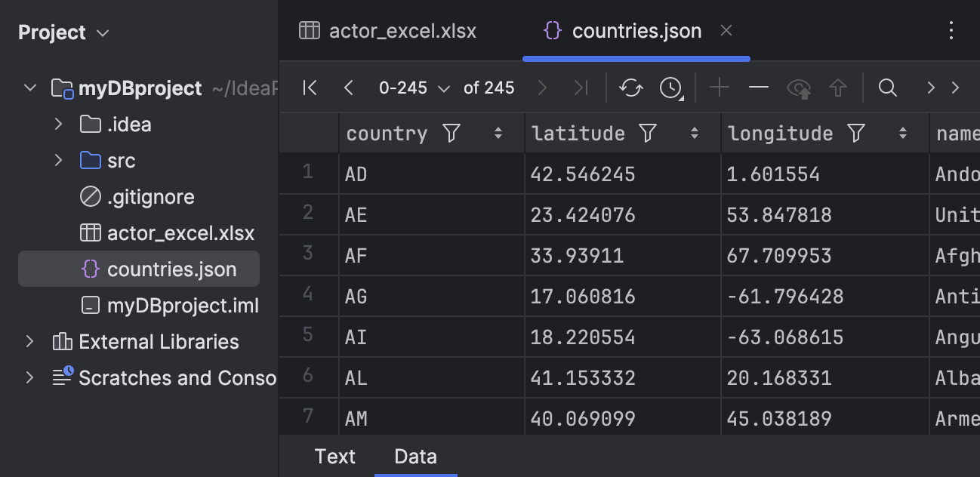Toggle filter on latitude column
The height and width of the screenshot is (477, 980).
click(647, 133)
